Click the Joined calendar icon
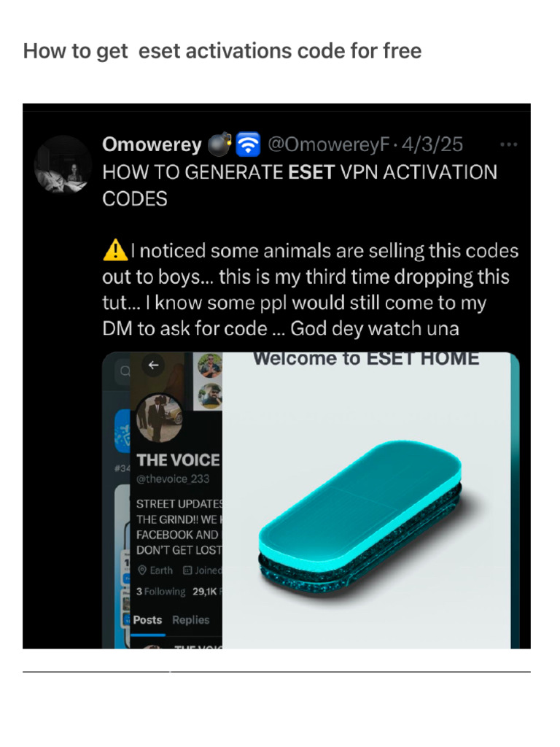 pyautogui.click(x=187, y=570)
